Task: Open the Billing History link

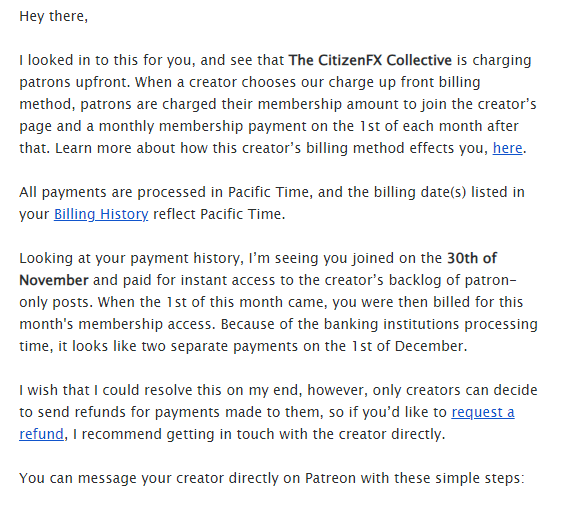Action: point(101,214)
